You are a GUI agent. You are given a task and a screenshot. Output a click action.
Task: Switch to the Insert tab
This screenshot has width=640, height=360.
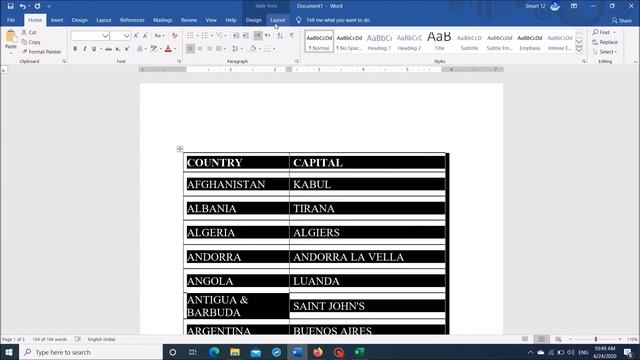pyautogui.click(x=57, y=20)
